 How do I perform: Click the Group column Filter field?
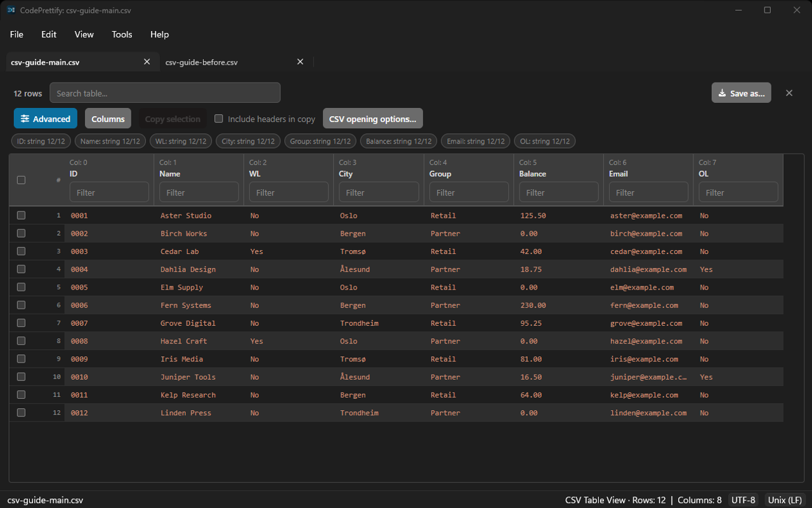(469, 192)
